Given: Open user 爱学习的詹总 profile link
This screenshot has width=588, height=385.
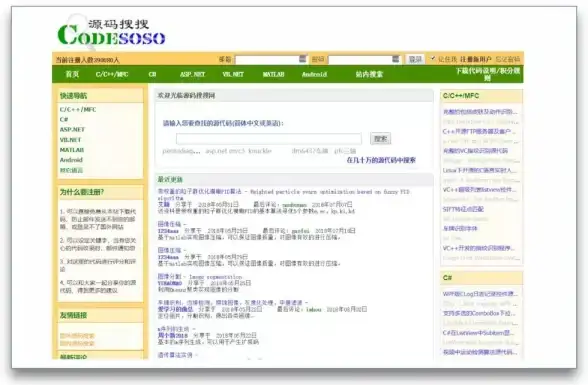Looking at the screenshot, I should click(x=176, y=309).
